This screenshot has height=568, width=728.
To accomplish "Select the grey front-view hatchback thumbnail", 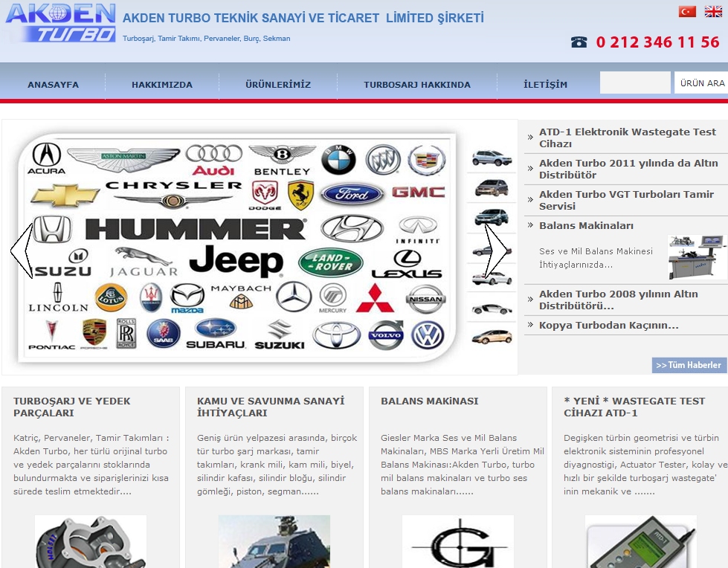I will click(x=492, y=187).
